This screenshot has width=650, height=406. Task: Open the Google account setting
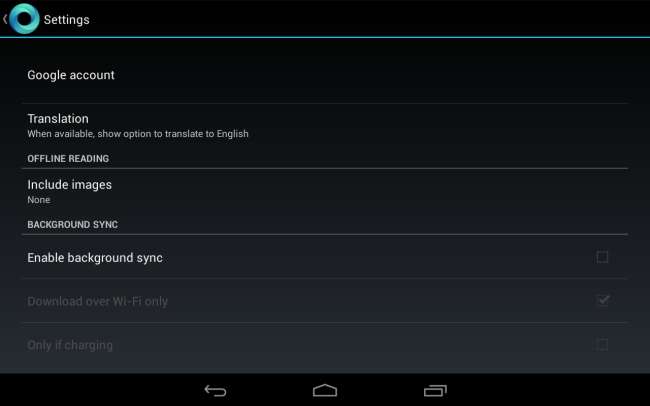click(x=325, y=75)
